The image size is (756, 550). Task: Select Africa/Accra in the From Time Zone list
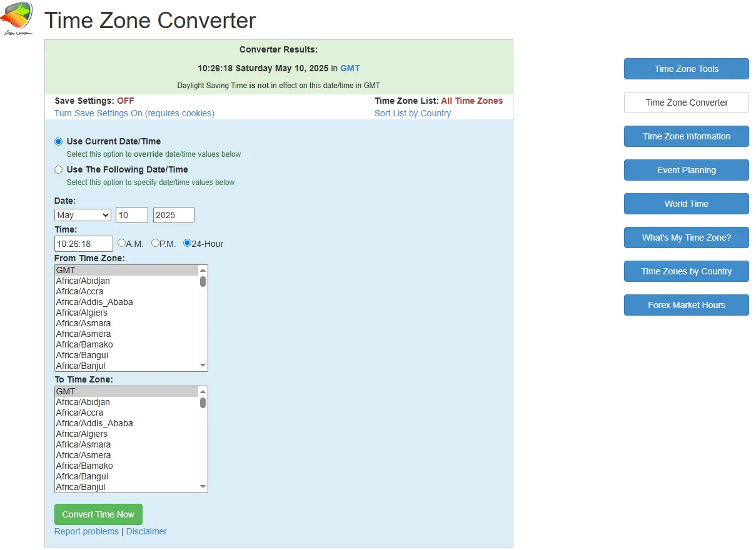click(x=80, y=291)
